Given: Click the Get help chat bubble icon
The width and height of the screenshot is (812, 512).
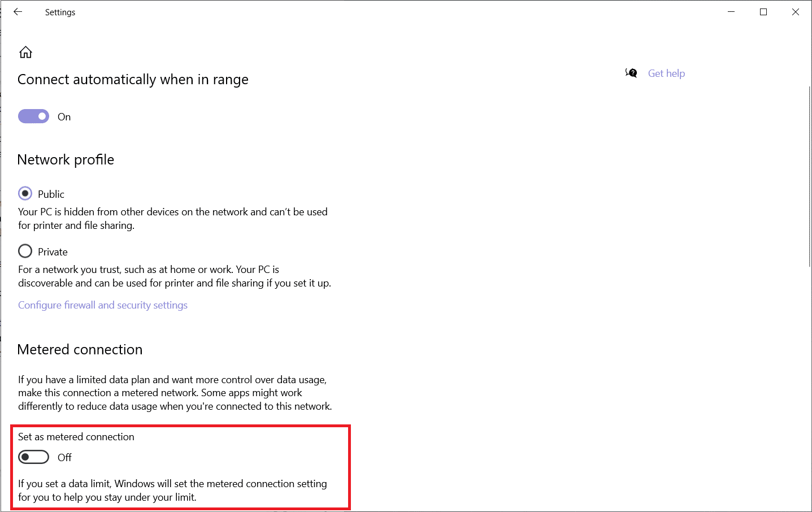Looking at the screenshot, I should (x=631, y=73).
